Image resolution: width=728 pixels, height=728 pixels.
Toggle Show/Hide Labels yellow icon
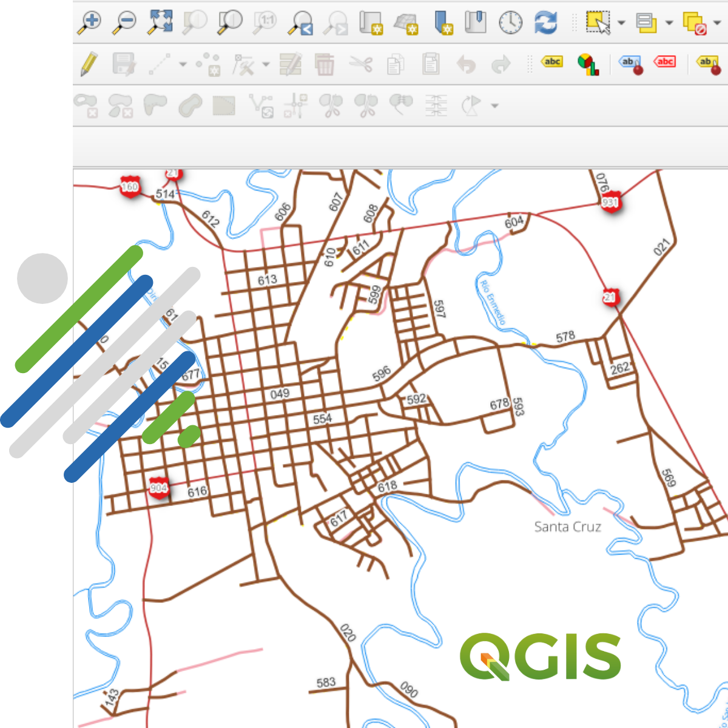pyautogui.click(x=708, y=64)
